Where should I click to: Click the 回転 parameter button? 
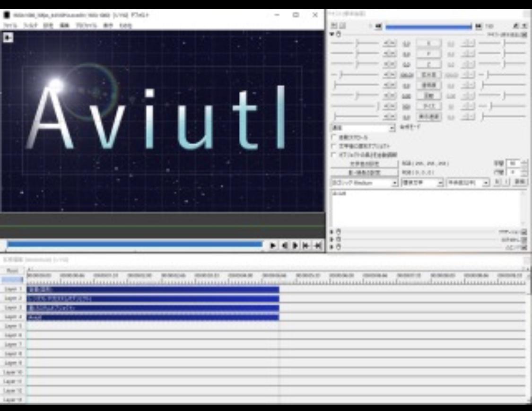429,96
